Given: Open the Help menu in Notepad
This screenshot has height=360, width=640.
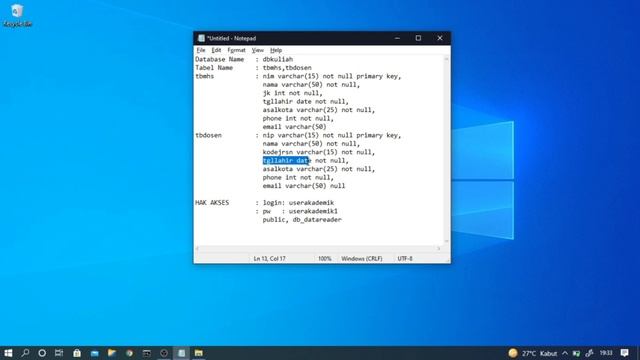Looking at the screenshot, I should point(276,50).
